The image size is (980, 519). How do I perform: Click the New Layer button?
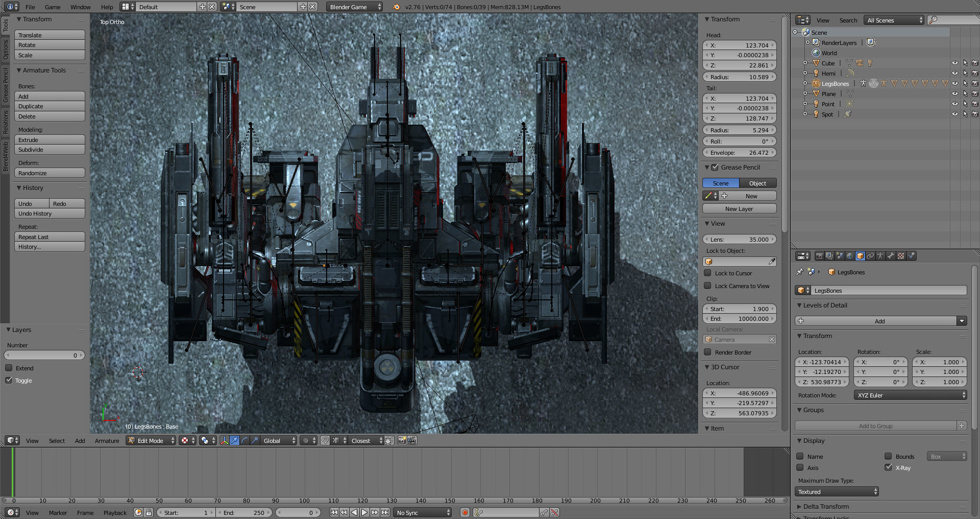tap(739, 208)
